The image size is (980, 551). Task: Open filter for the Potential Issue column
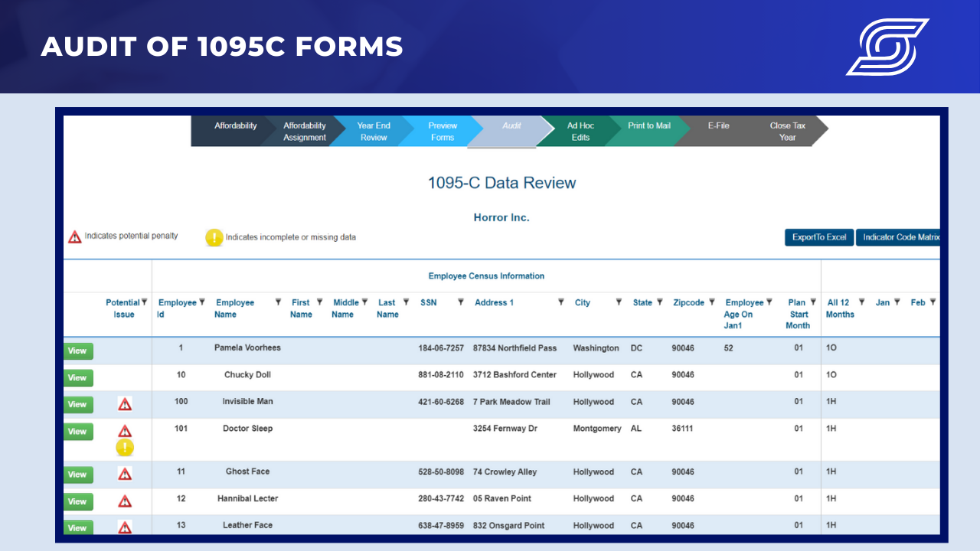[144, 302]
